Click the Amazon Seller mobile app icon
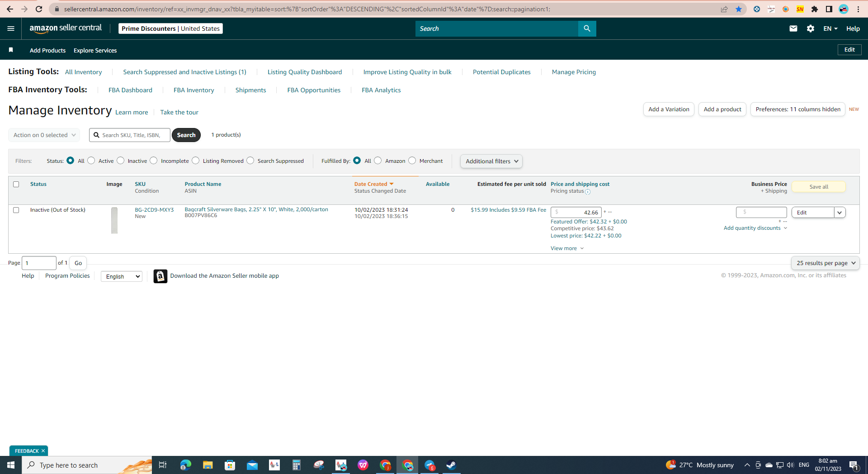The image size is (868, 474). click(160, 276)
